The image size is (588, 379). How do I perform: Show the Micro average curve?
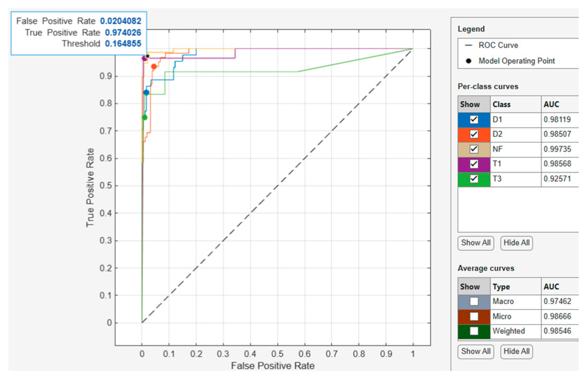pyautogui.click(x=474, y=317)
